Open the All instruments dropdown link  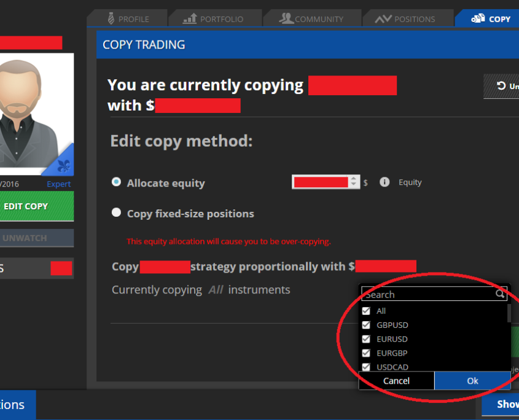tap(216, 290)
